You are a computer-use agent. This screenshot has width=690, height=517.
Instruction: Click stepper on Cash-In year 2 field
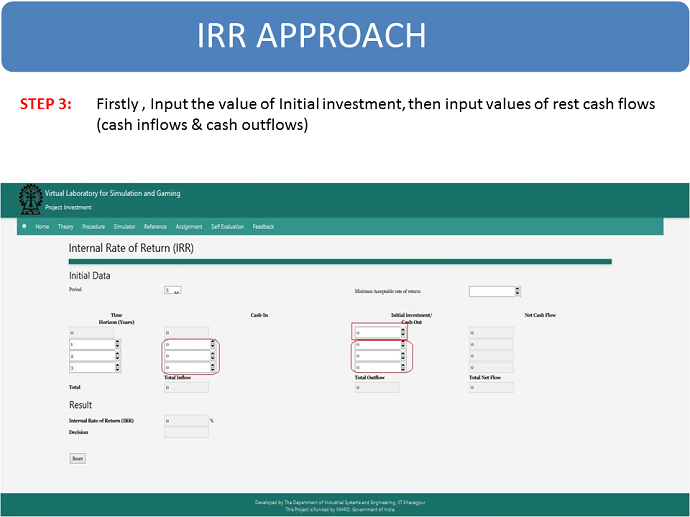pos(213,356)
